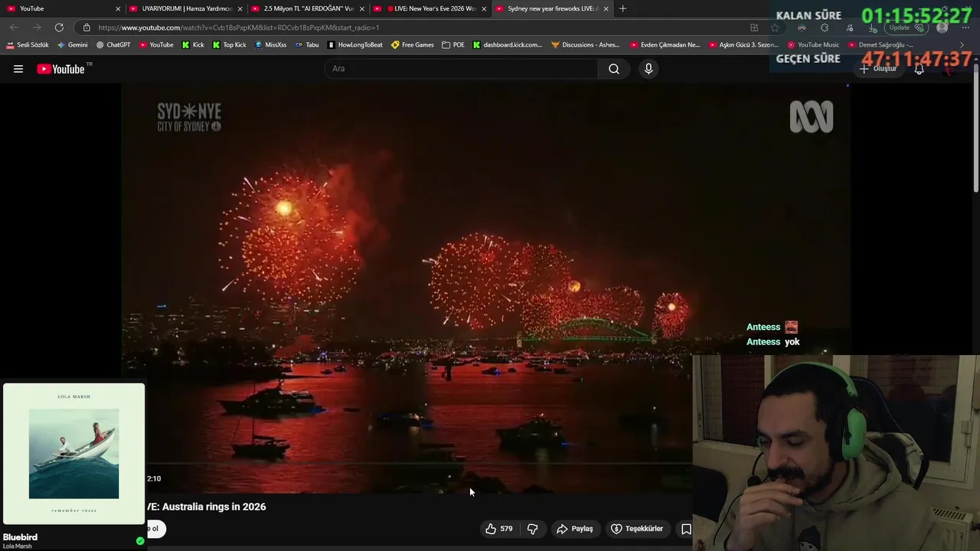Focus the Ara search field
This screenshot has height=551, width=980.
click(462, 69)
